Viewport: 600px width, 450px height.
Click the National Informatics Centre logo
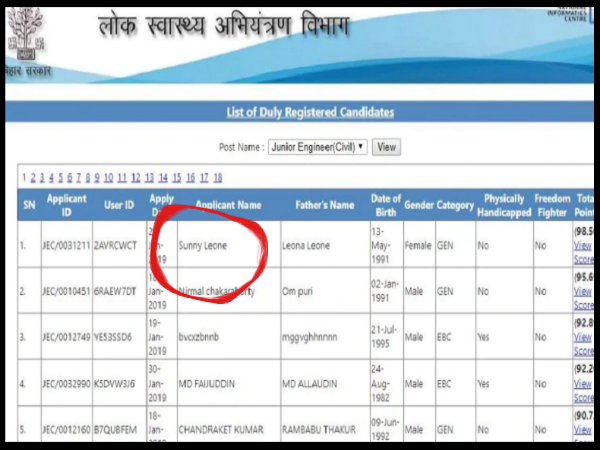click(x=568, y=14)
